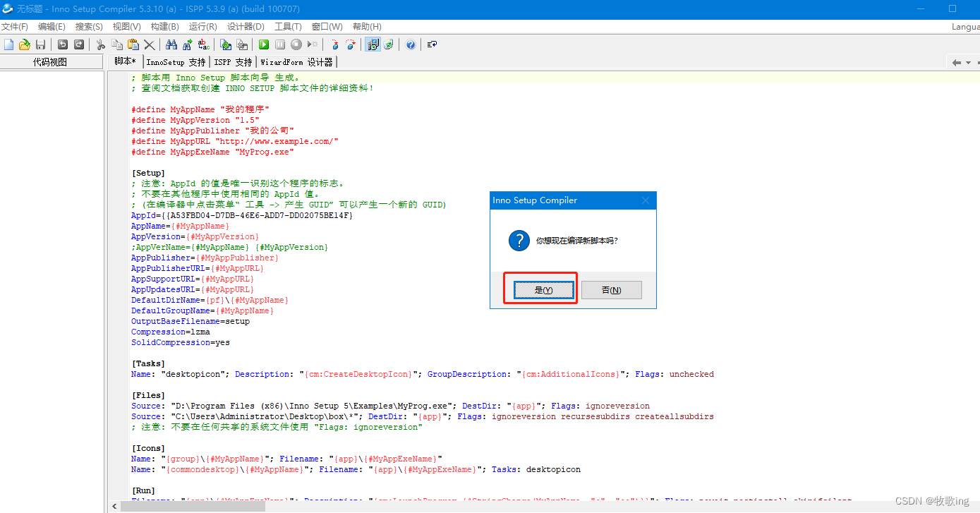Click the Compression=lzma line
The image size is (980, 513).
coord(171,332)
